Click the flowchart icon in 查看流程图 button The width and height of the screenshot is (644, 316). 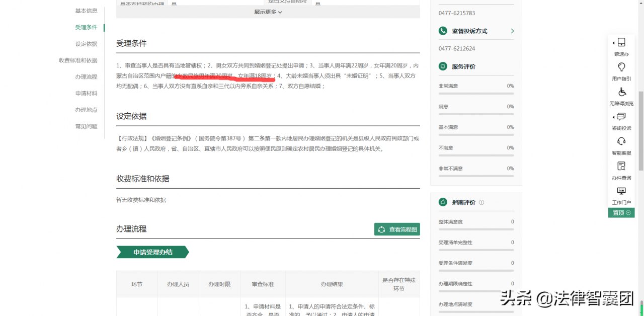point(381,229)
